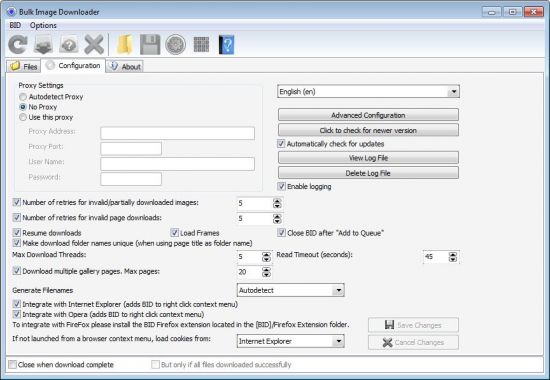Toggle the Resume downloads checkbox

pyautogui.click(x=16, y=233)
